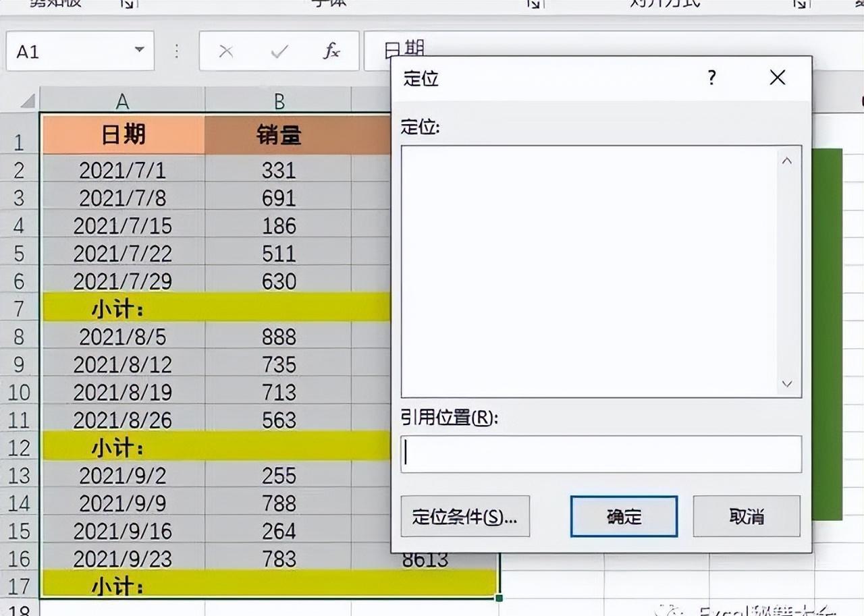Select cell with date 2021/8/19
Screen dimensions: 864x616
pos(123,391)
